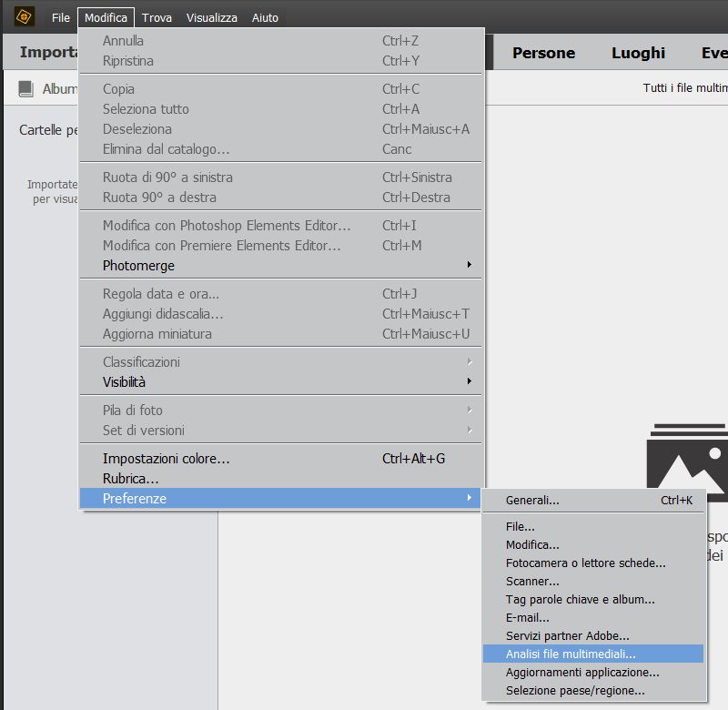Open Scanner... preferences
This screenshot has height=710, width=728.
[x=593, y=582]
